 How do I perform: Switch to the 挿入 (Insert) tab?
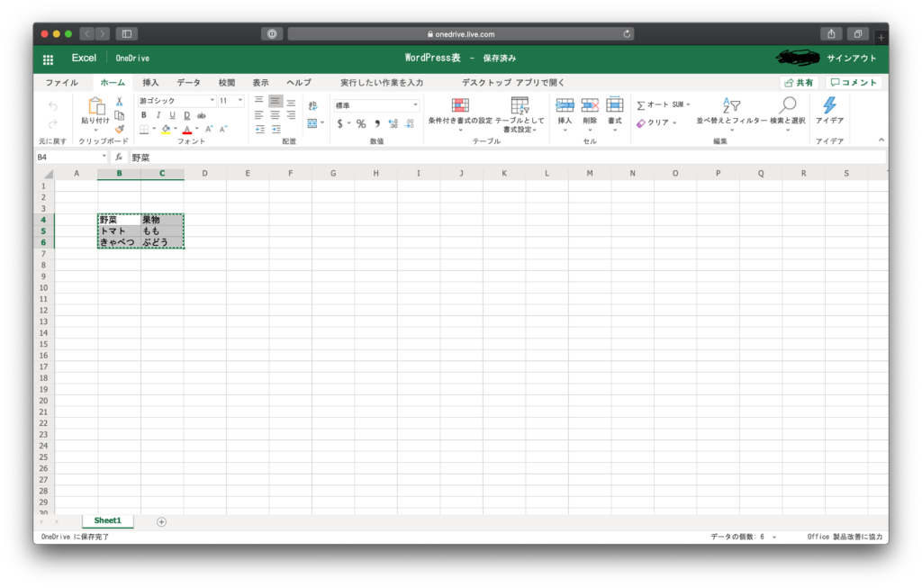150,82
